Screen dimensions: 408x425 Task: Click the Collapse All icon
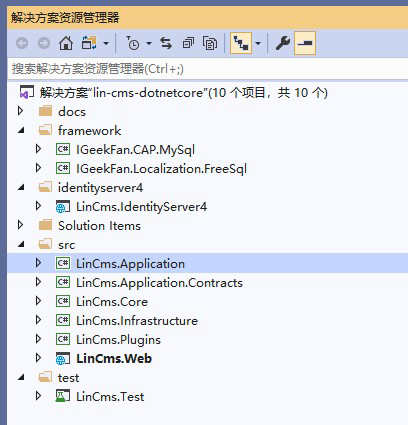click(188, 43)
